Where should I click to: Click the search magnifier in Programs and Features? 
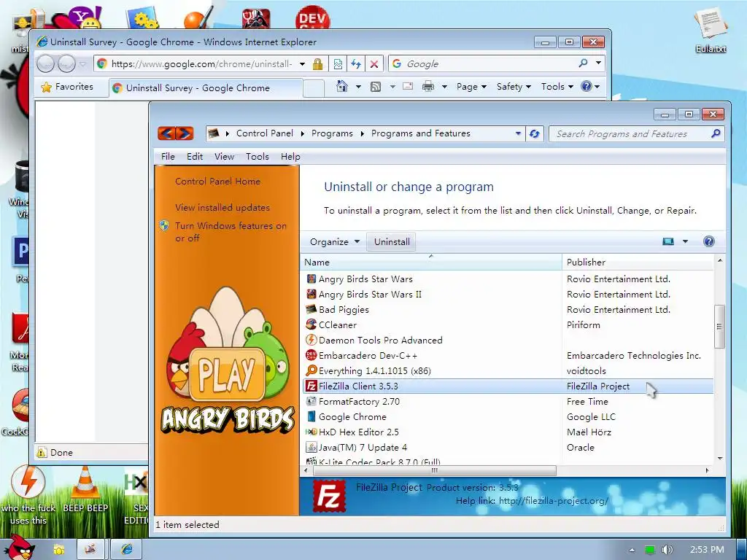tap(716, 134)
